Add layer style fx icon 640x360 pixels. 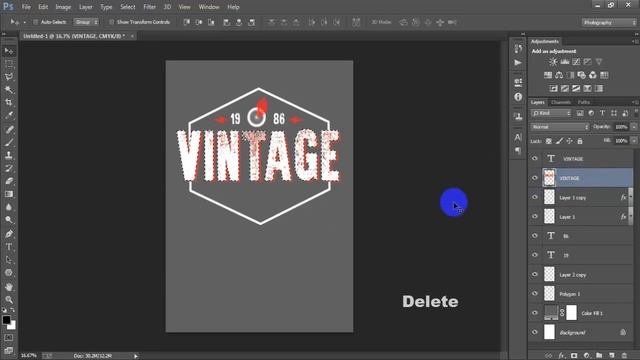562,356
